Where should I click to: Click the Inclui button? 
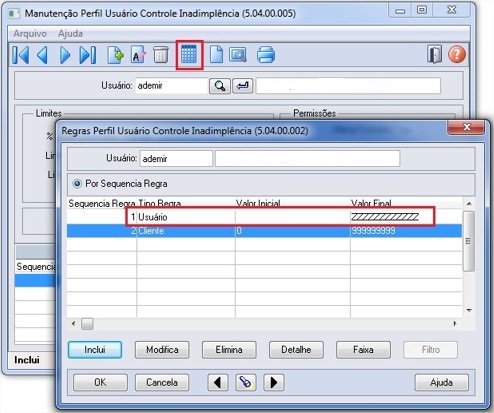click(95, 350)
